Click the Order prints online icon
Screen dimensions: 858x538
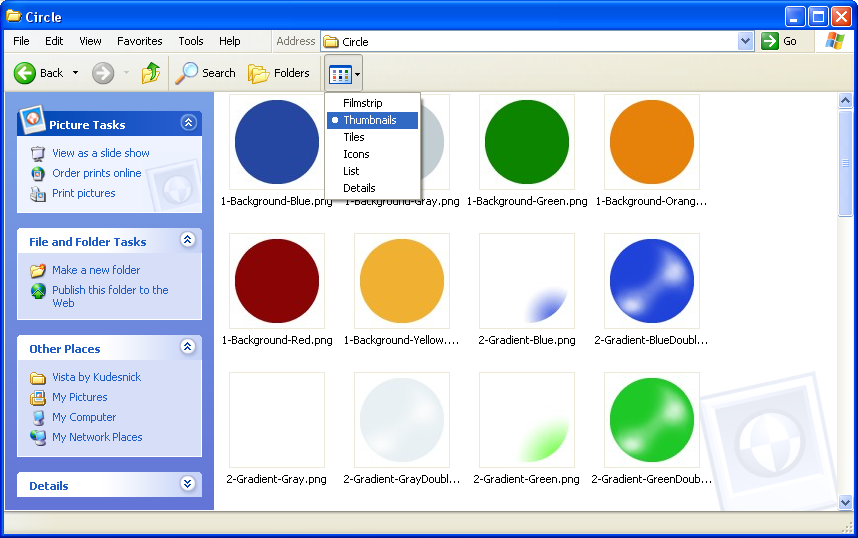(38, 173)
